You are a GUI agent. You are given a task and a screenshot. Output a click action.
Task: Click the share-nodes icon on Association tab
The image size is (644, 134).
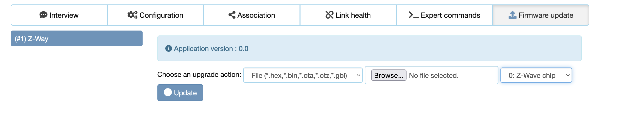tap(232, 15)
